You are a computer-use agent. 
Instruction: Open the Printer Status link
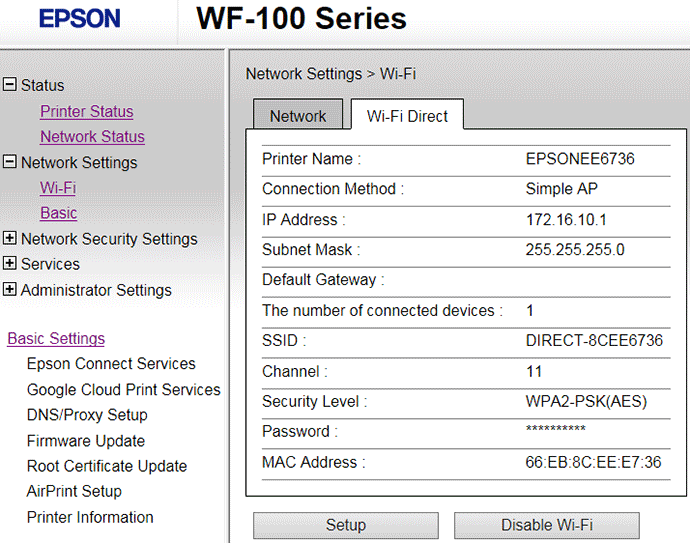86,111
